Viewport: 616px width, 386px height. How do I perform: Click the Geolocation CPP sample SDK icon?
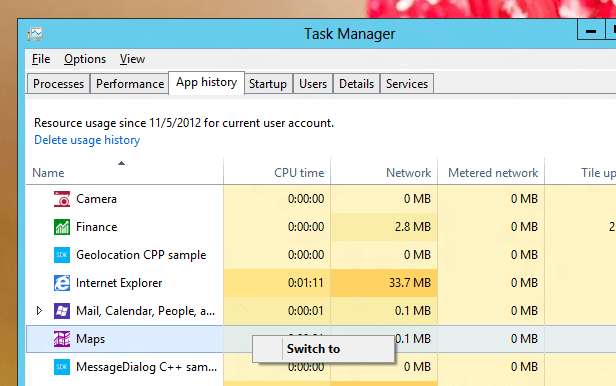[62, 255]
